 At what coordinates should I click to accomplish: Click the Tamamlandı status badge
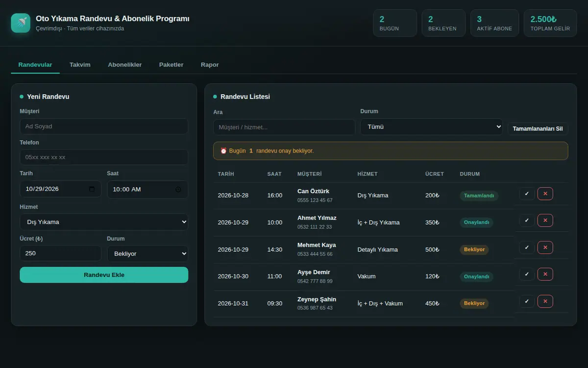tap(479, 196)
